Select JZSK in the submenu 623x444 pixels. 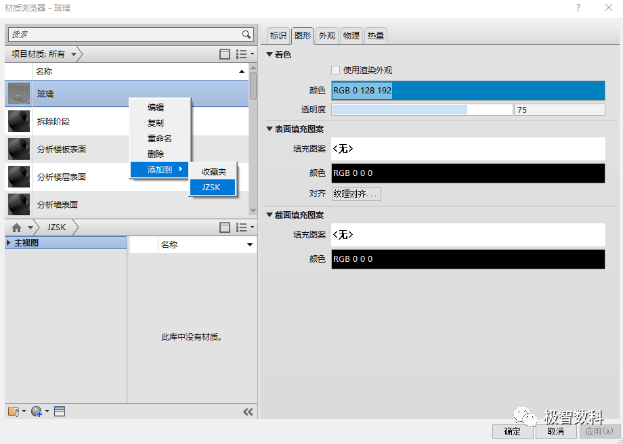(213, 187)
